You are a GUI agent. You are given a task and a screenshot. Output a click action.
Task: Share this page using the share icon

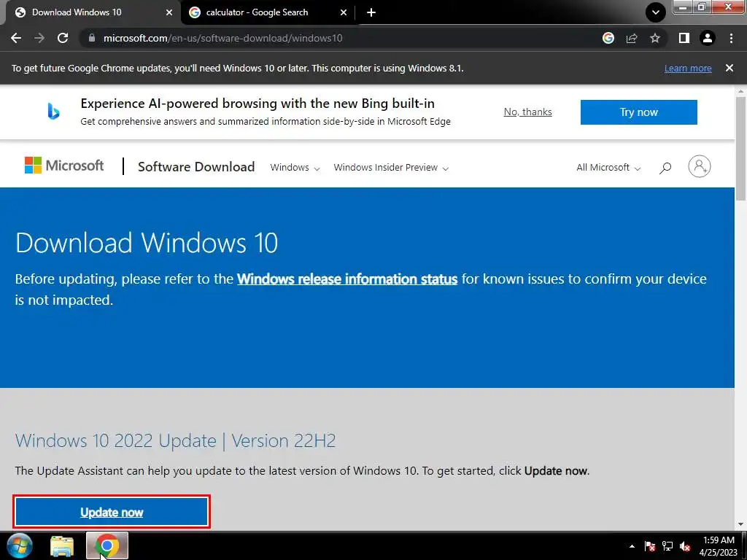tap(632, 38)
